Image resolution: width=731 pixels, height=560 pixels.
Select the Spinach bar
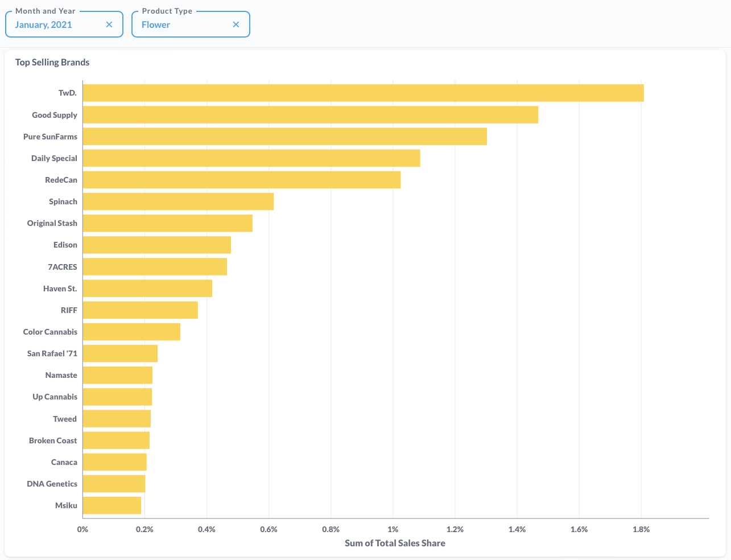[x=178, y=201]
